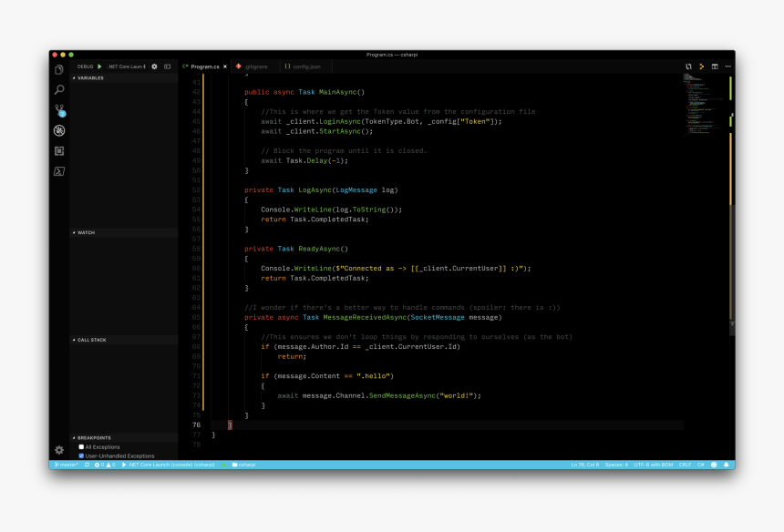Open the Extensions view in activity bar
Image resolution: width=784 pixels, height=532 pixels.
tap(59, 151)
